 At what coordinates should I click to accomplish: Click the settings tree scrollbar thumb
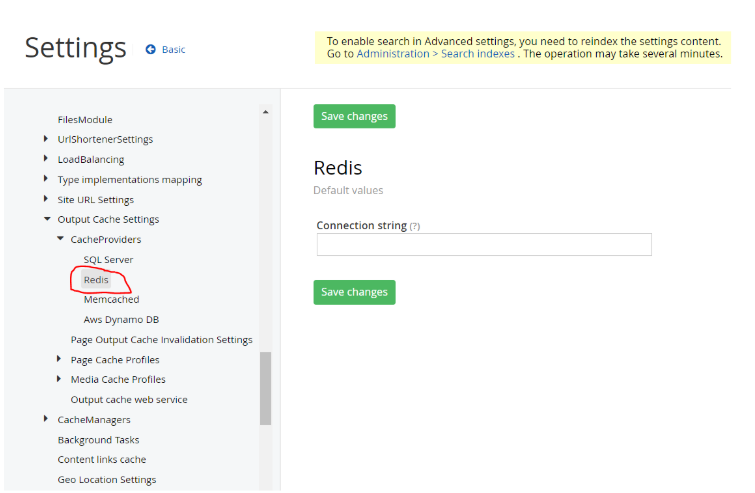[x=265, y=389]
